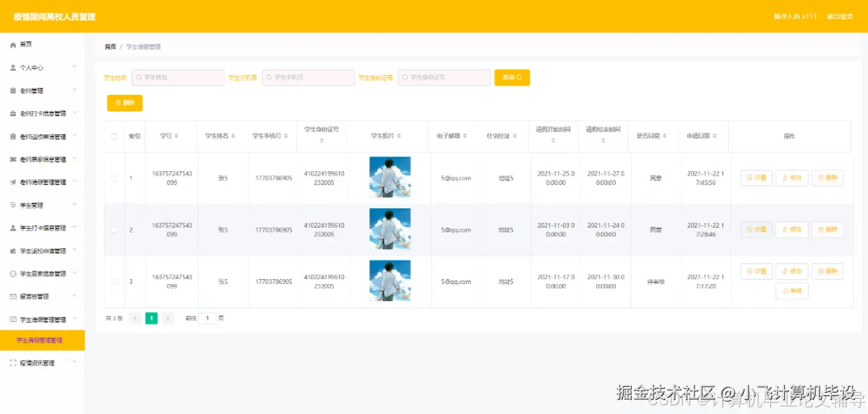Click 修改 for row 1
868x414 pixels.
click(792, 178)
